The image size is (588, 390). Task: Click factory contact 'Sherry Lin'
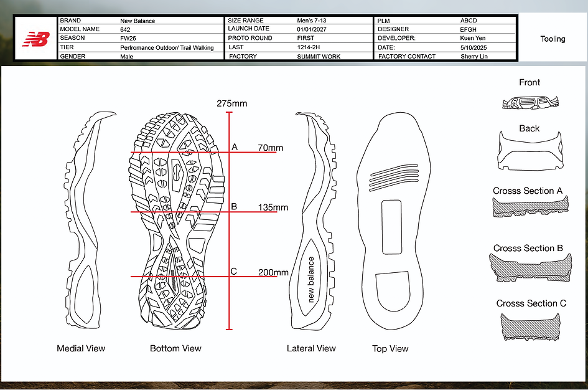(474, 57)
